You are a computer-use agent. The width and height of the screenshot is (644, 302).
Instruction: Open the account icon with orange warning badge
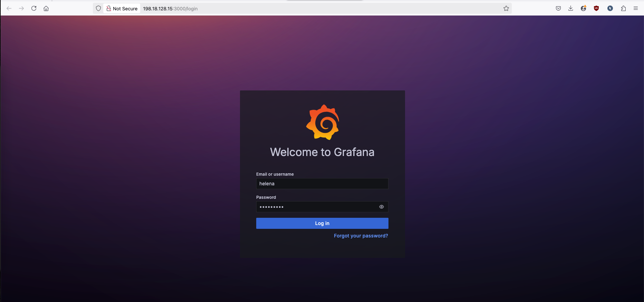pos(583,8)
